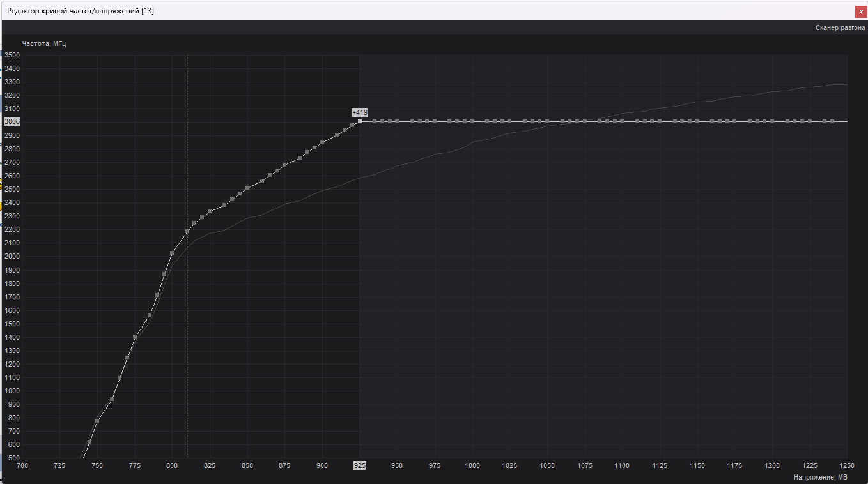Viewport: 868px width, 484px height.
Task: Select the curve node at 850 mV
Action: pyautogui.click(x=247, y=187)
